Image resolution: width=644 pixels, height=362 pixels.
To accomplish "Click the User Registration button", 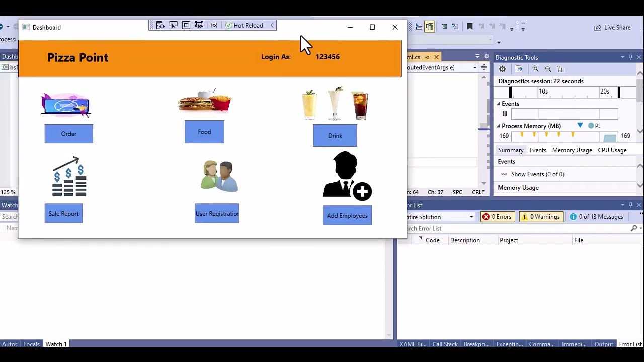I will 217,214.
